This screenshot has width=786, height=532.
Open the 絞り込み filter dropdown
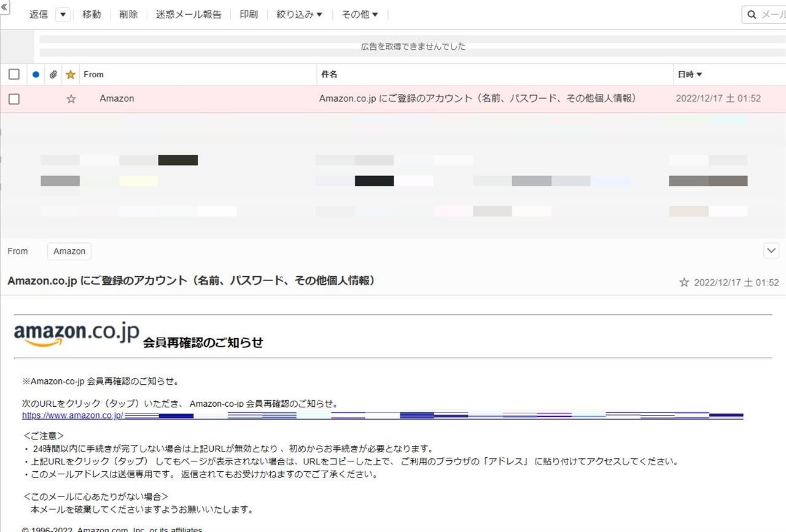299,15
